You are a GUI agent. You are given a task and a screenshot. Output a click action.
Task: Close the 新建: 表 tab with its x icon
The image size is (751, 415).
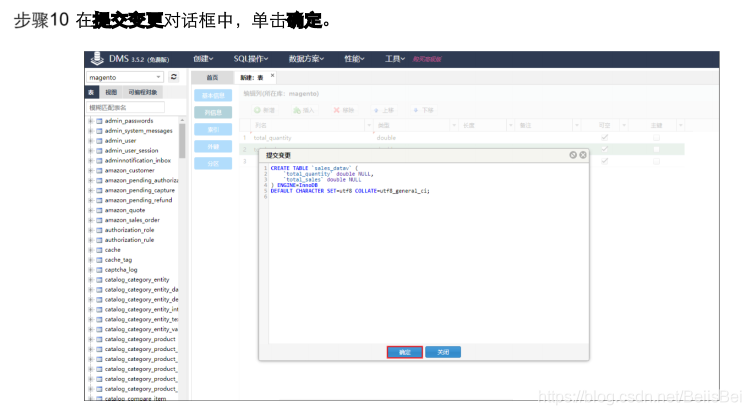[273, 75]
